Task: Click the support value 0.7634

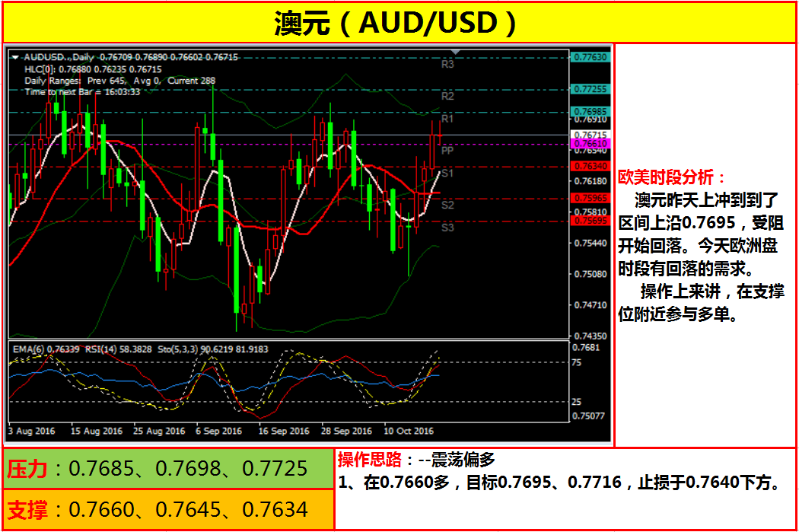Action: [x=275, y=510]
